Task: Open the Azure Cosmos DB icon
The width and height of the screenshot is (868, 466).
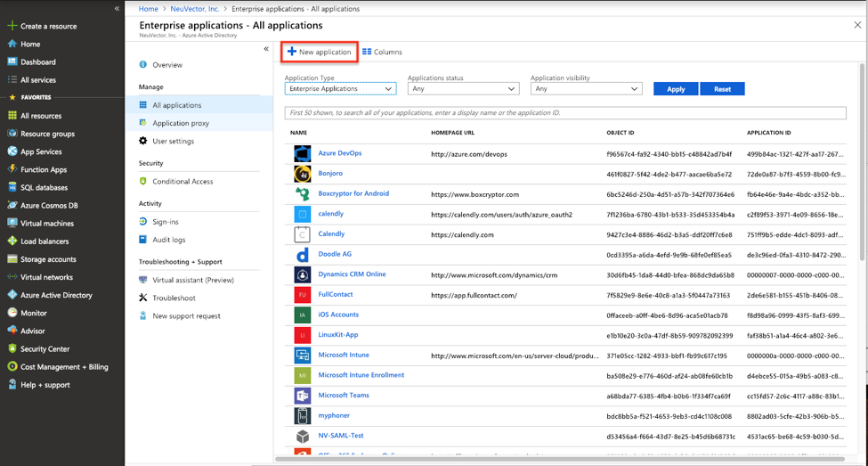Action: 12,205
